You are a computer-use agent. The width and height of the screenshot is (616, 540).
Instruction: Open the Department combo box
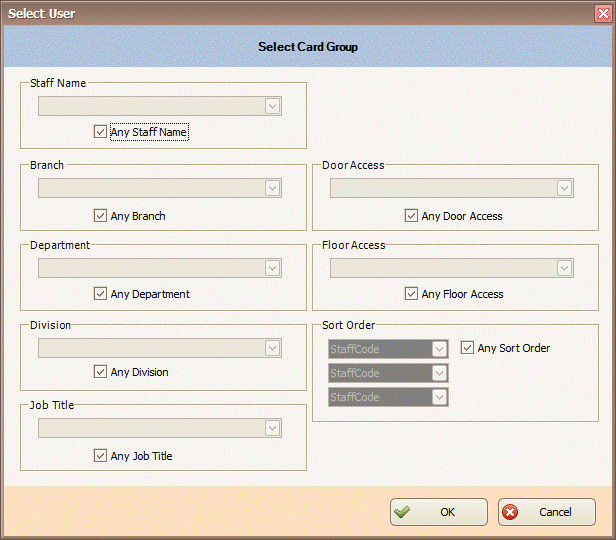(272, 268)
